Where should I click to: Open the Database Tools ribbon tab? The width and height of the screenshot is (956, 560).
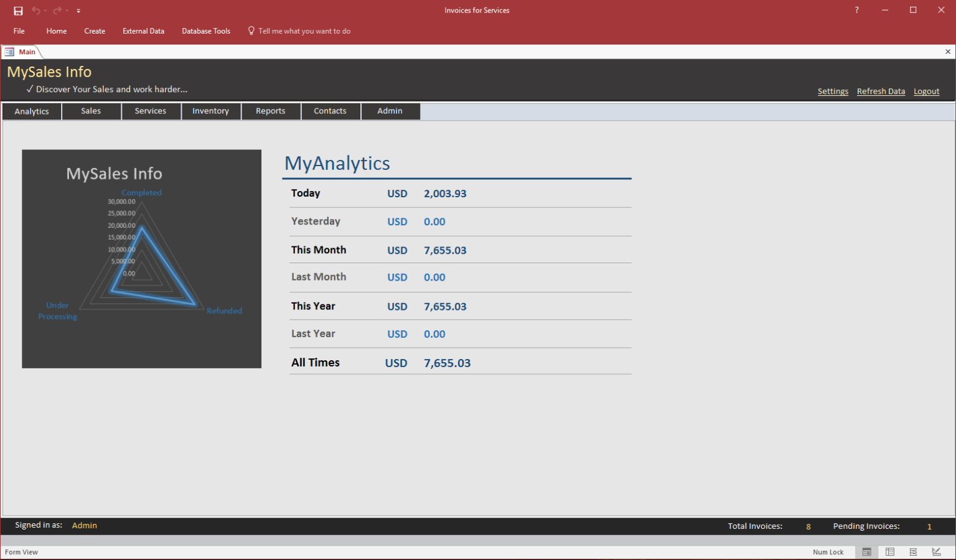[206, 30]
